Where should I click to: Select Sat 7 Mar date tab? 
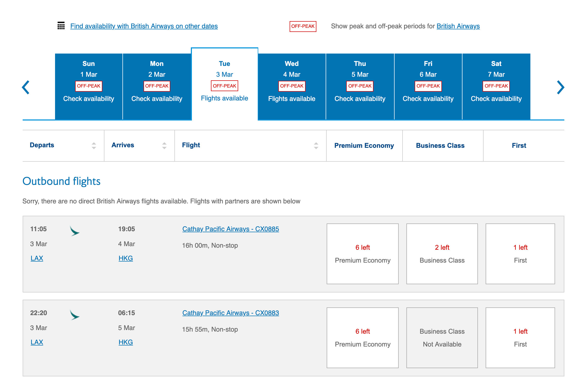pyautogui.click(x=496, y=87)
